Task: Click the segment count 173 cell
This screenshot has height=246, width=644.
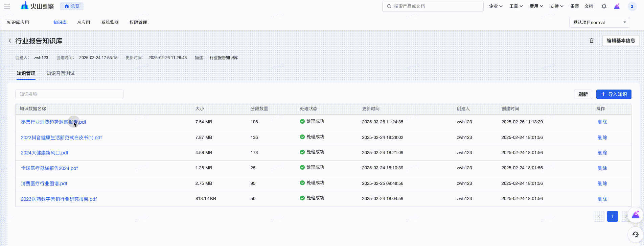Action: [x=254, y=153]
